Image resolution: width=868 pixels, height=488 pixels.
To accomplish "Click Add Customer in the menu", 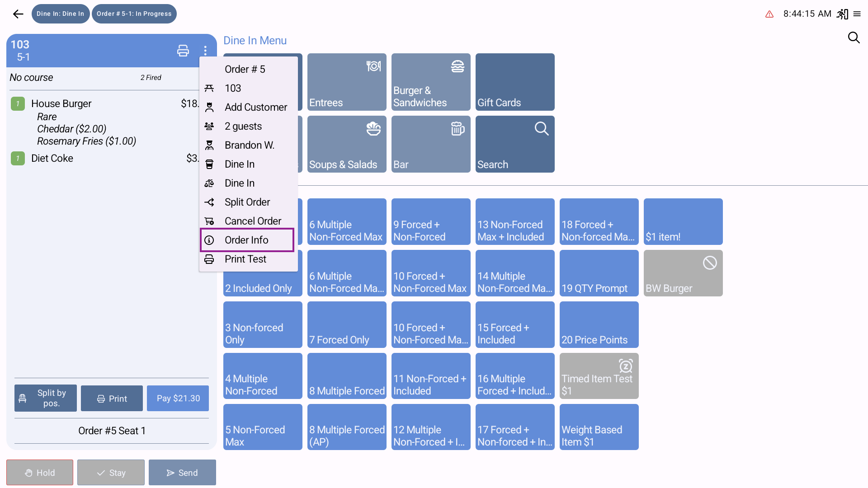I will [x=255, y=107].
